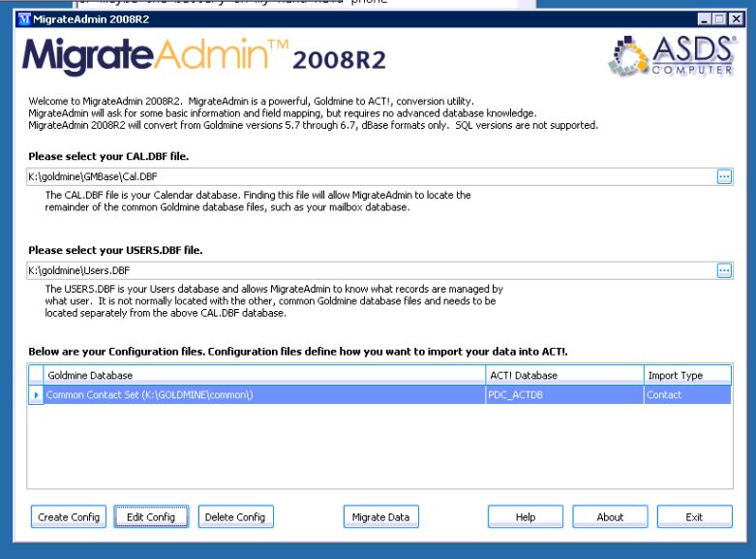Click the Contact import type cell

pos(687,395)
